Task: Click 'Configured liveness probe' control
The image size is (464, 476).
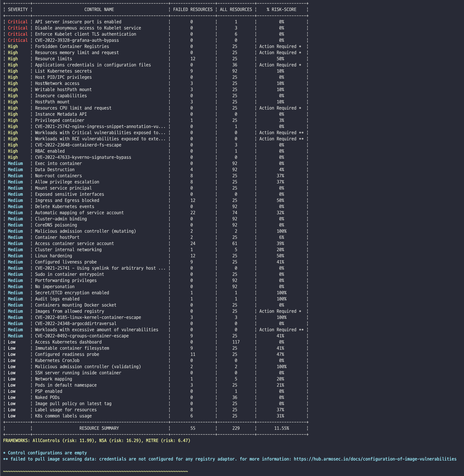Action: click(x=66, y=262)
